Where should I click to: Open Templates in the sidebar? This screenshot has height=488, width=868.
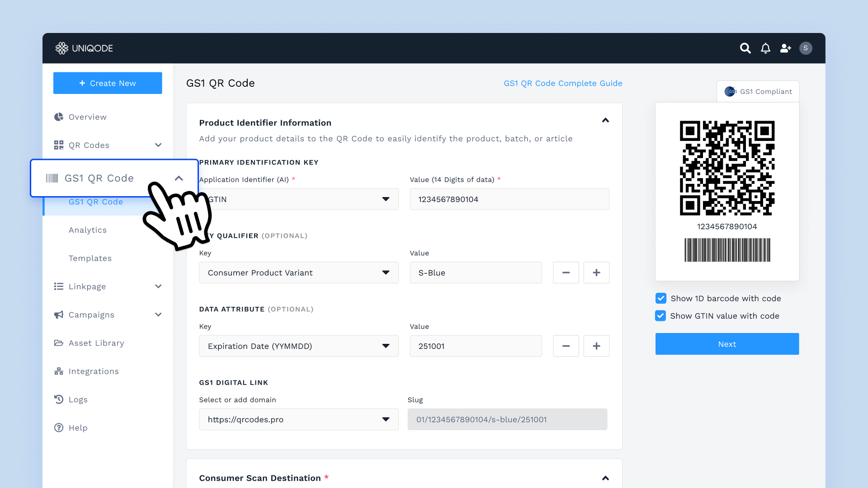[x=90, y=258]
